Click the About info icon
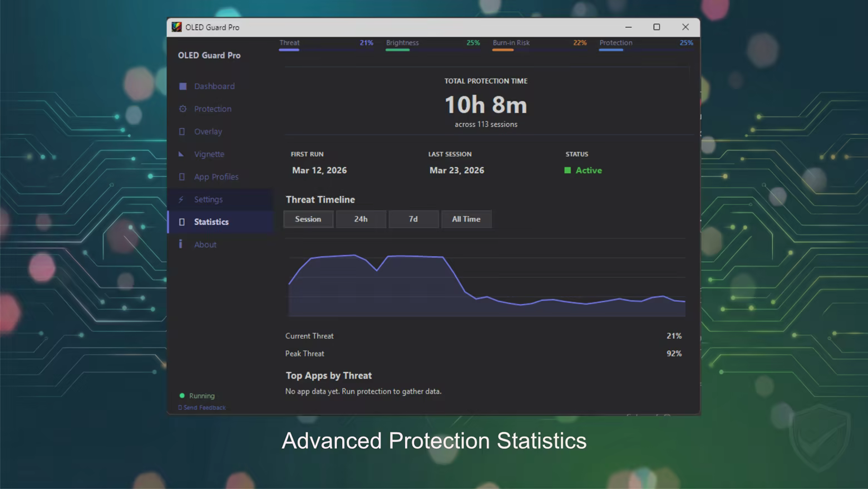The width and height of the screenshot is (868, 489). coord(181,244)
